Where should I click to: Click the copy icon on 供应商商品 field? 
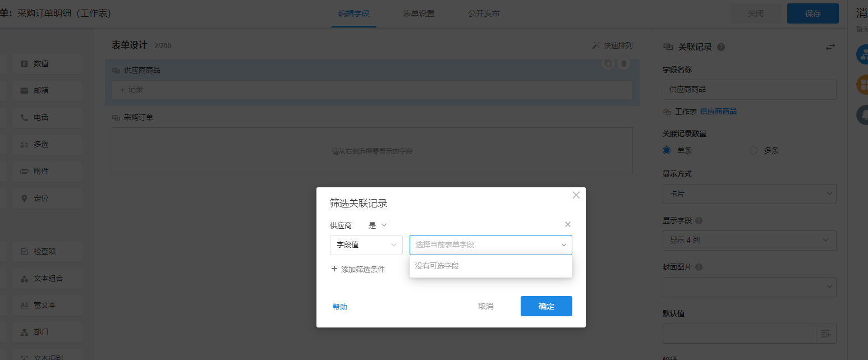[x=607, y=63]
